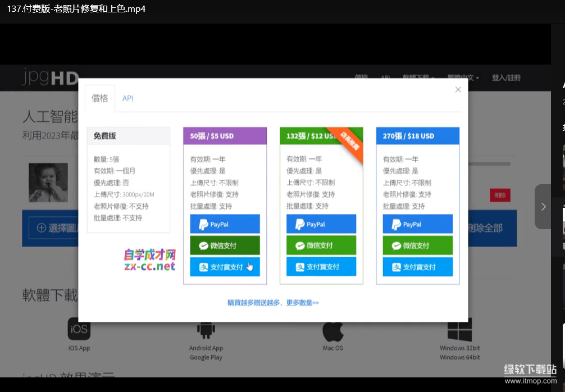Click the right-arrow next video button

pyautogui.click(x=543, y=207)
